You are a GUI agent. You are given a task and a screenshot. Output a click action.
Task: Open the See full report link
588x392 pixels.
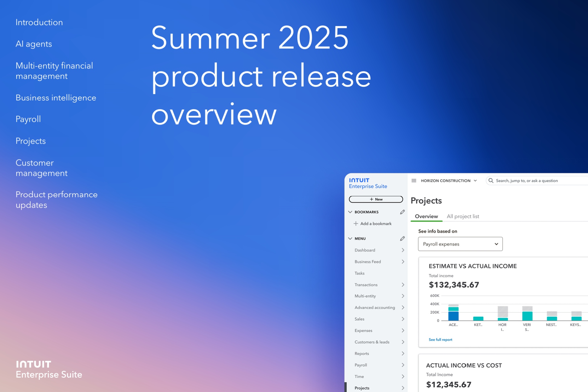440,340
